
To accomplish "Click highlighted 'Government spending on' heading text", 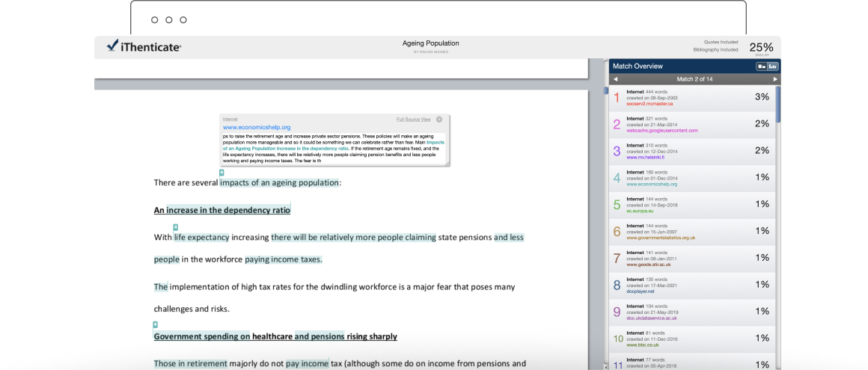I will pos(202,336).
